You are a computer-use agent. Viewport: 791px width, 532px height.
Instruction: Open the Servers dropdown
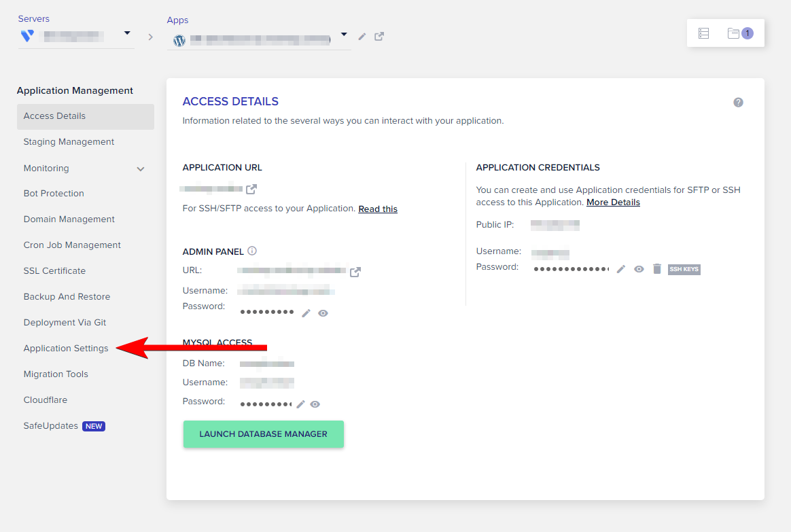pyautogui.click(x=126, y=32)
